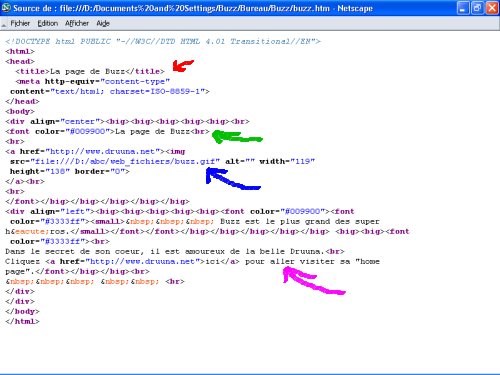Close the Netscape source window
Image resolution: width=500 pixels, height=375 pixels.
(492, 8)
